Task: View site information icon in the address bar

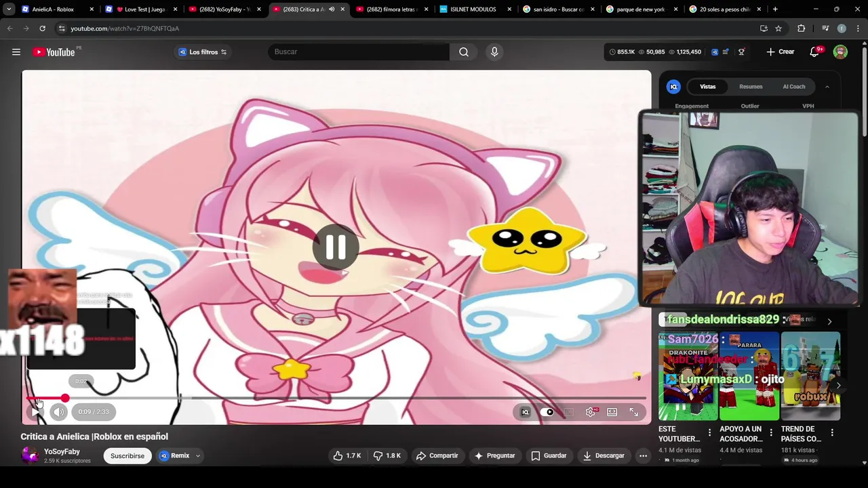Action: point(61,28)
